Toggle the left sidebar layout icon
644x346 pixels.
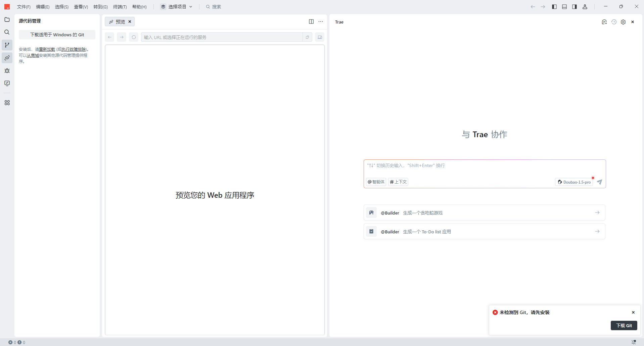554,7
